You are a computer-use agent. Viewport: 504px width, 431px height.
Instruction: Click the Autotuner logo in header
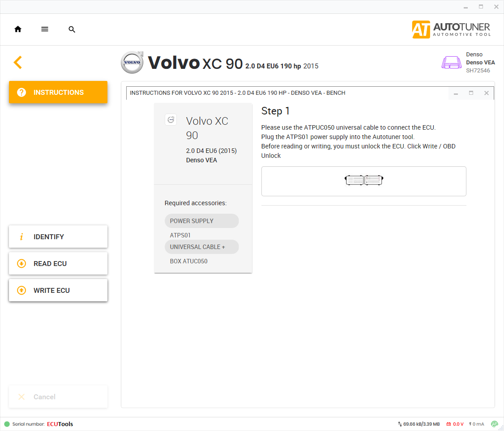point(451,29)
